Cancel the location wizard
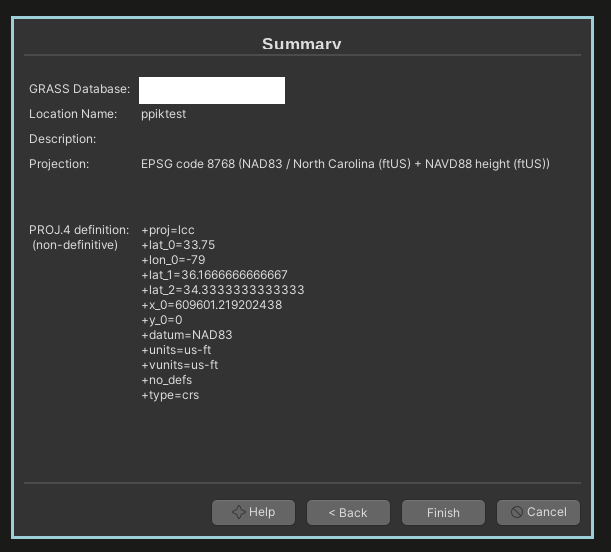The height and width of the screenshot is (552, 611). 538,512
